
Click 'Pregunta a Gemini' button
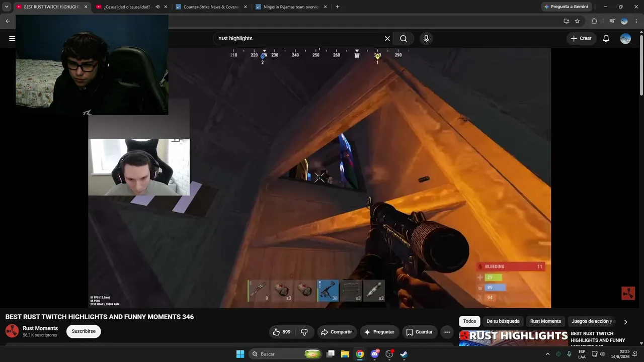pyautogui.click(x=566, y=7)
